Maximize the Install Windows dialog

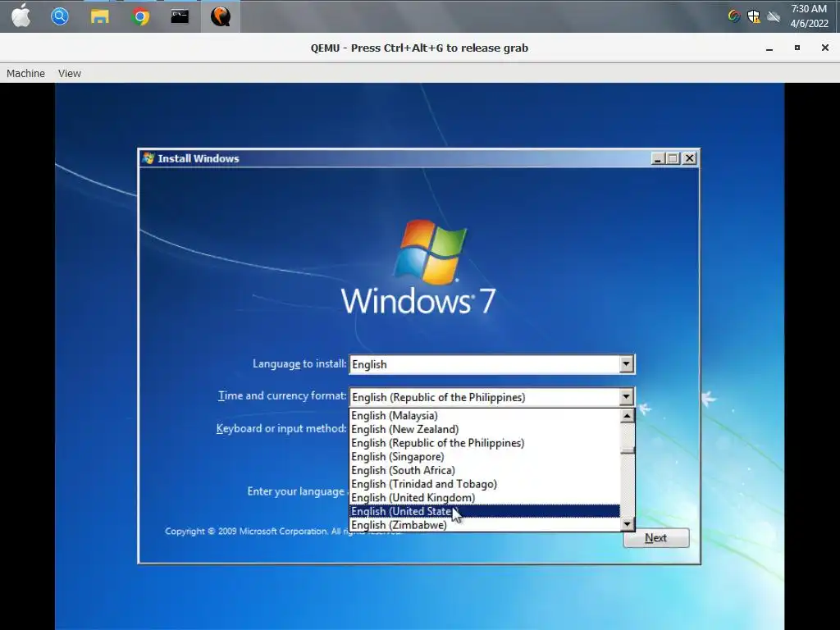[673, 158]
